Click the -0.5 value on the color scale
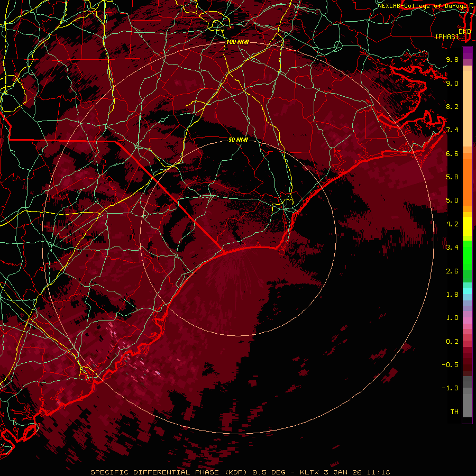Image resolution: width=476 pixels, height=476 pixels. 450,365
